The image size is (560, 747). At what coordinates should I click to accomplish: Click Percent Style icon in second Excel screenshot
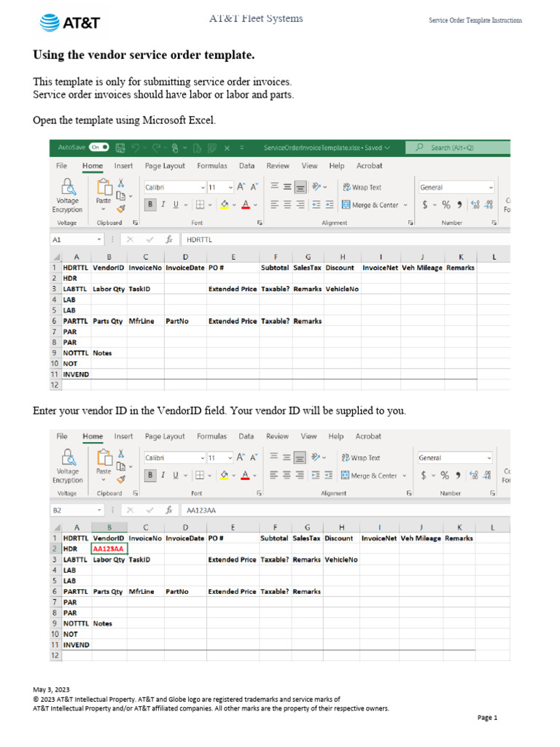coord(445,476)
